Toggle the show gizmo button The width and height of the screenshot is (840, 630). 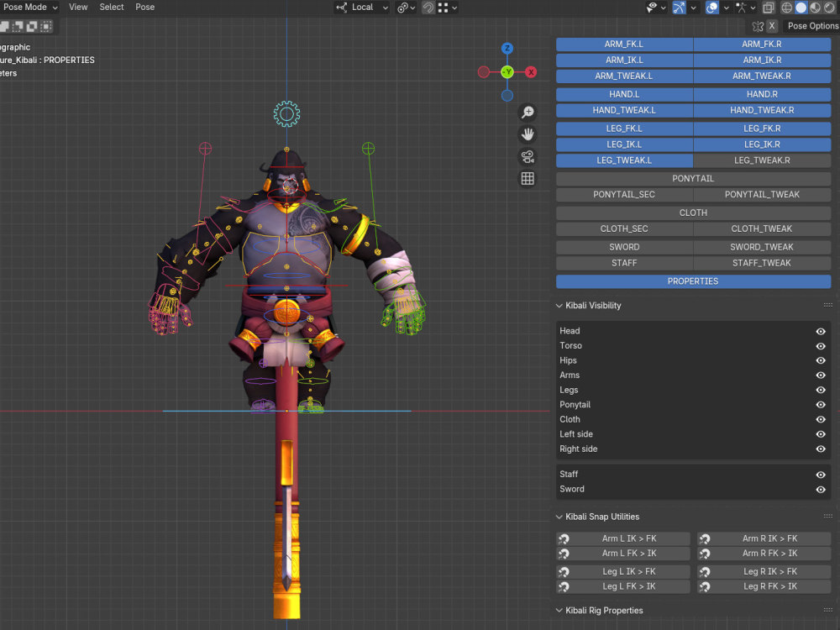[679, 8]
